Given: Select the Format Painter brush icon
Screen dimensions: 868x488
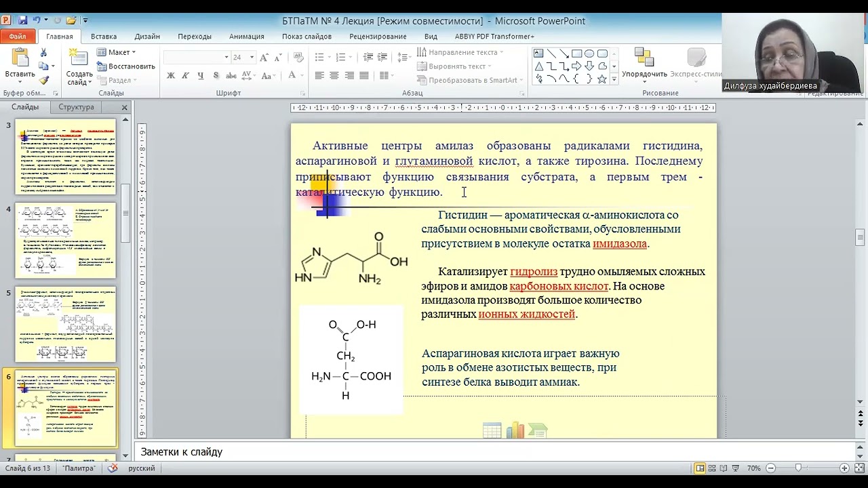Looking at the screenshot, I should point(43,80).
